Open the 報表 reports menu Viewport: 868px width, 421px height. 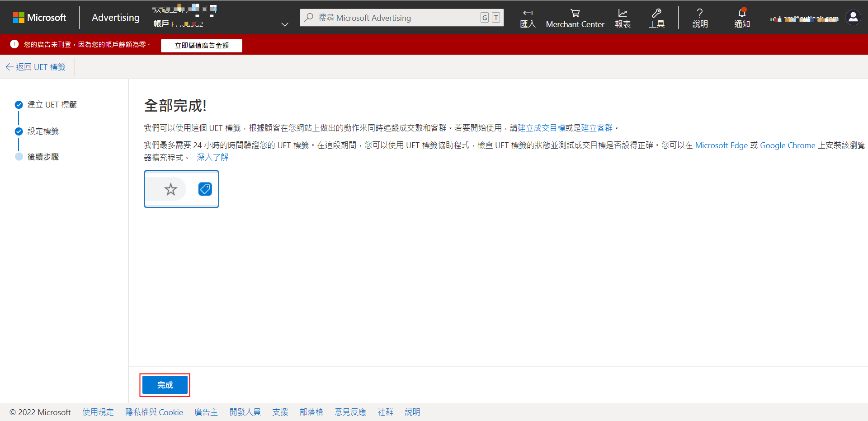pos(623,18)
